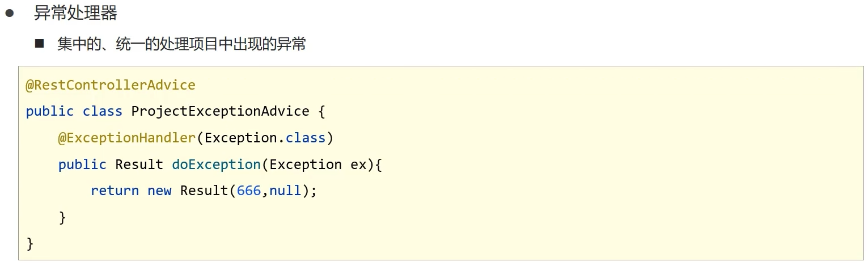Click the subtitle 集中的、统一的处理项目中出现的异常
Viewport: 868px width, 266px height.
tap(181, 44)
